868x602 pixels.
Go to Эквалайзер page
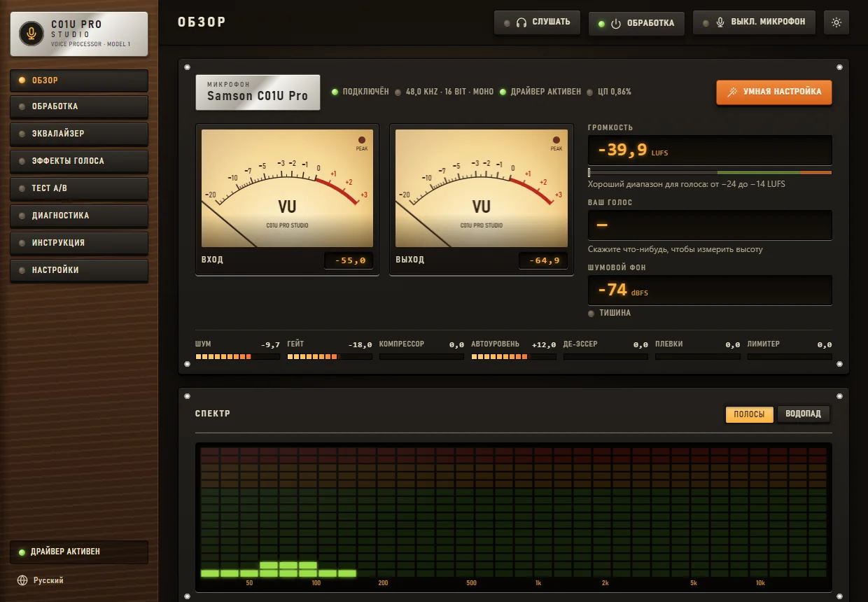[79, 134]
